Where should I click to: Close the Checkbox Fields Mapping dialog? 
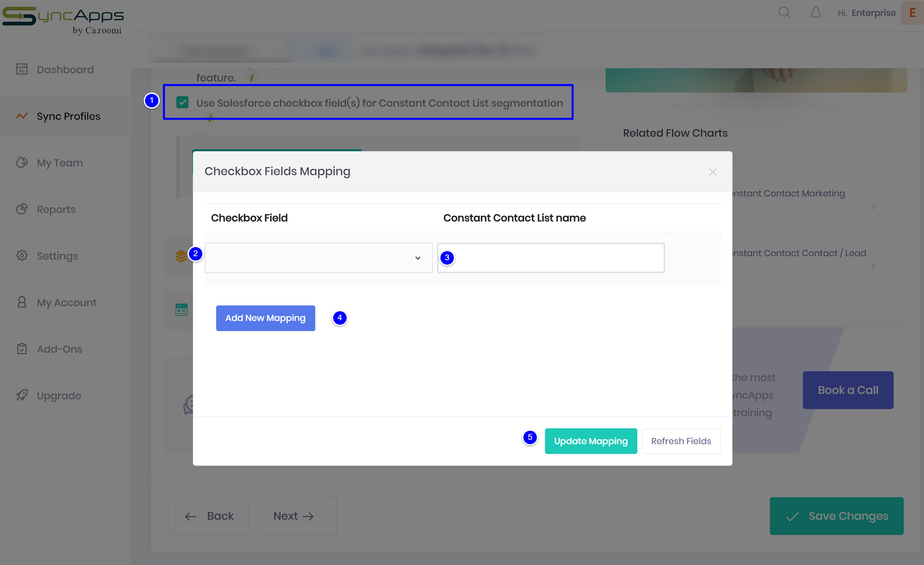pos(713,172)
